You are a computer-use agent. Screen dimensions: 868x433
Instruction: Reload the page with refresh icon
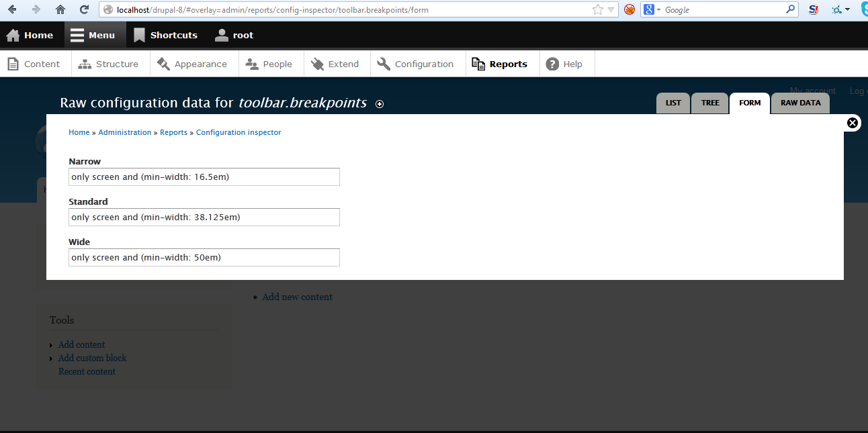pyautogui.click(x=84, y=9)
